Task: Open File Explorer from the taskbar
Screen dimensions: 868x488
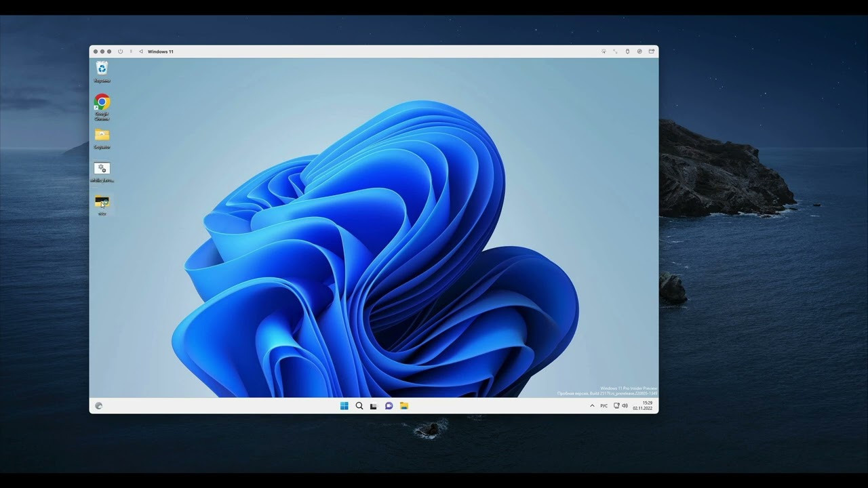Action: [403, 406]
